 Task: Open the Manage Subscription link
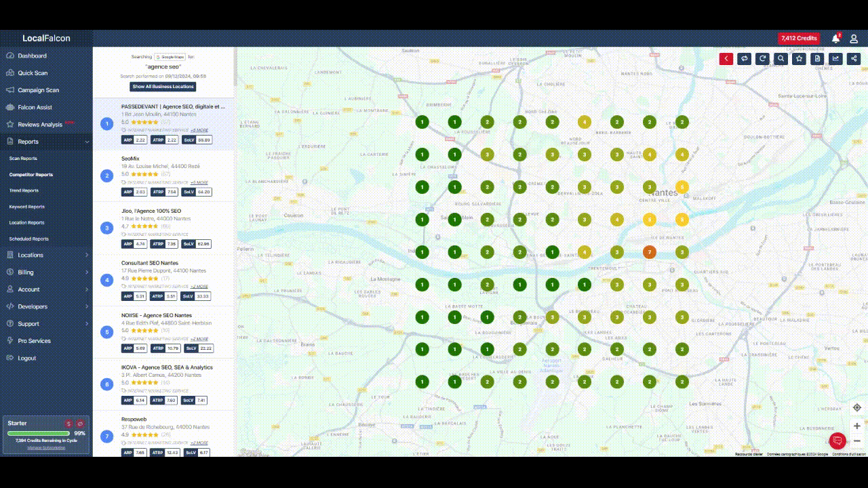pyautogui.click(x=46, y=447)
